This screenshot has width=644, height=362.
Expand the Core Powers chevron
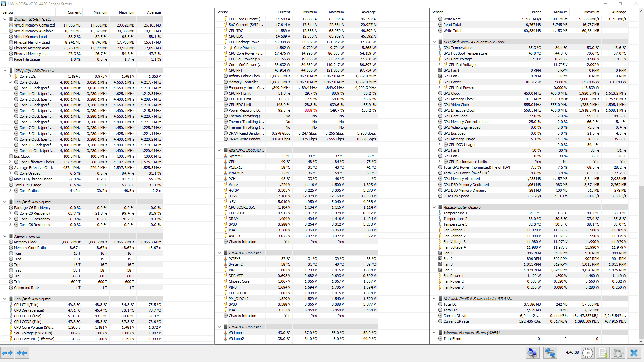click(x=225, y=48)
